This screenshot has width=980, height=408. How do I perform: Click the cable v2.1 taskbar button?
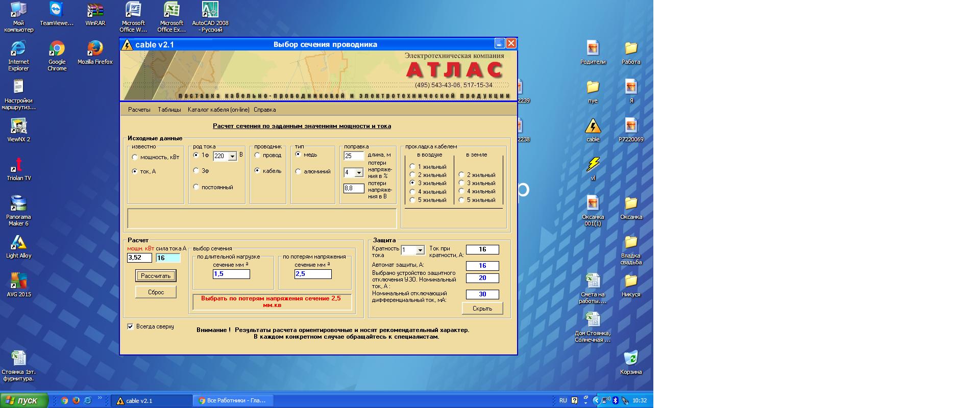[152, 401]
